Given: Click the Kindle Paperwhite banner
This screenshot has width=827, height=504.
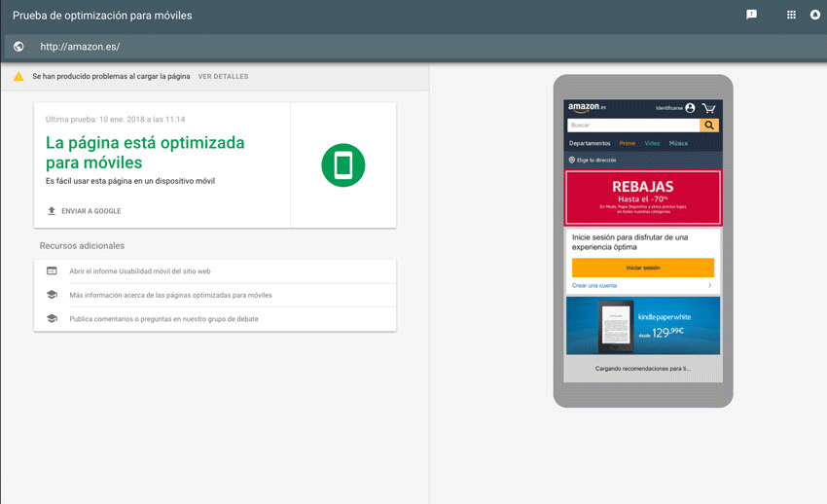Looking at the screenshot, I should click(643, 325).
